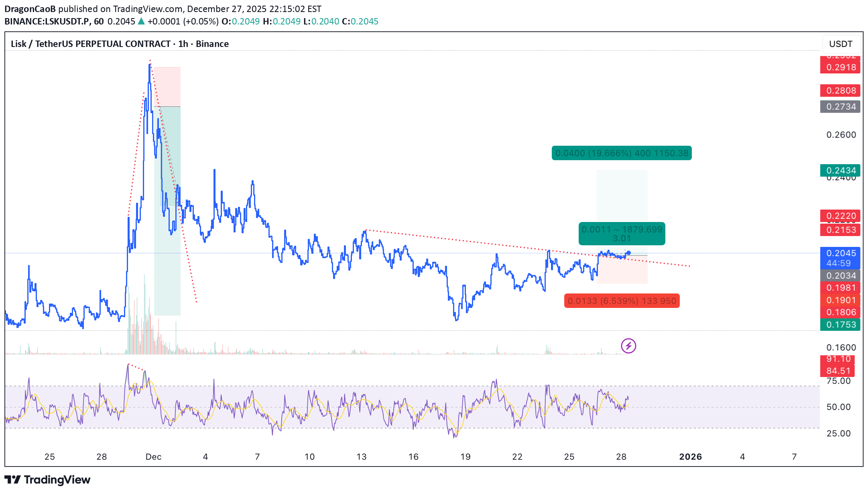Click the TradingView logo at bottom left

point(47,480)
